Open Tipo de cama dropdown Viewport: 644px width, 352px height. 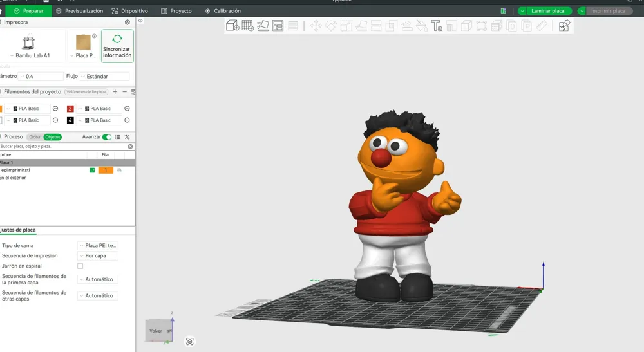98,245
